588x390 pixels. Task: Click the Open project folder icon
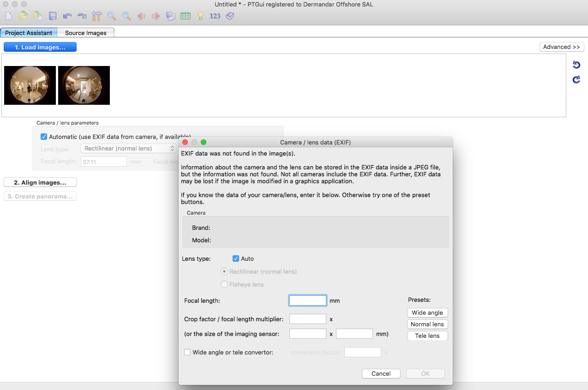pos(23,16)
